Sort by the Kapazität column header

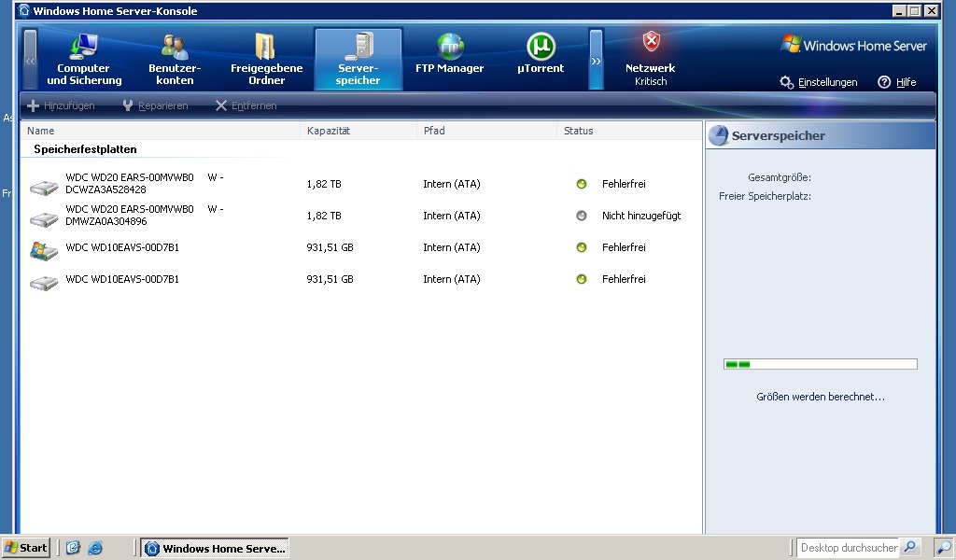coord(358,131)
